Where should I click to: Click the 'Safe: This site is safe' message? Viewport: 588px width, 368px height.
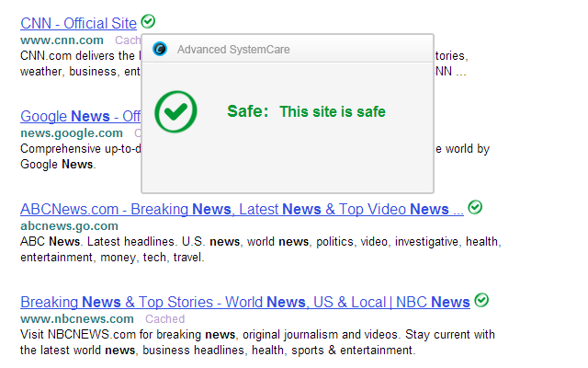(306, 111)
